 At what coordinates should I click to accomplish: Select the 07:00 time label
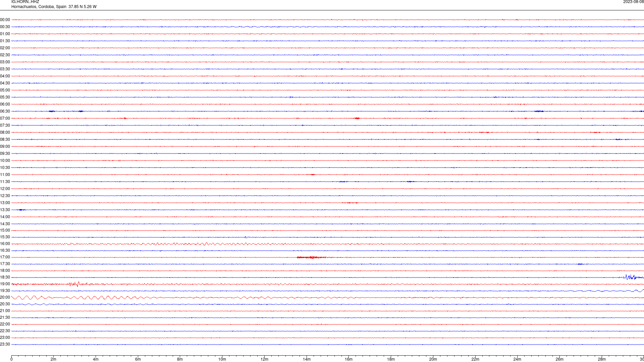pos(5,118)
